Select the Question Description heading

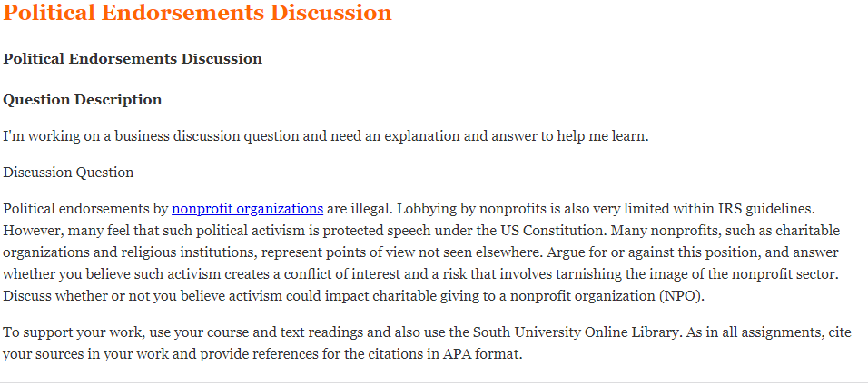coord(83,100)
